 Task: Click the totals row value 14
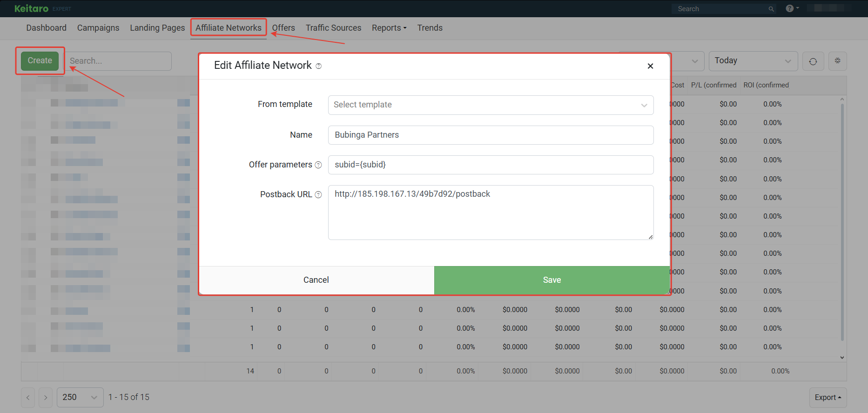point(250,371)
